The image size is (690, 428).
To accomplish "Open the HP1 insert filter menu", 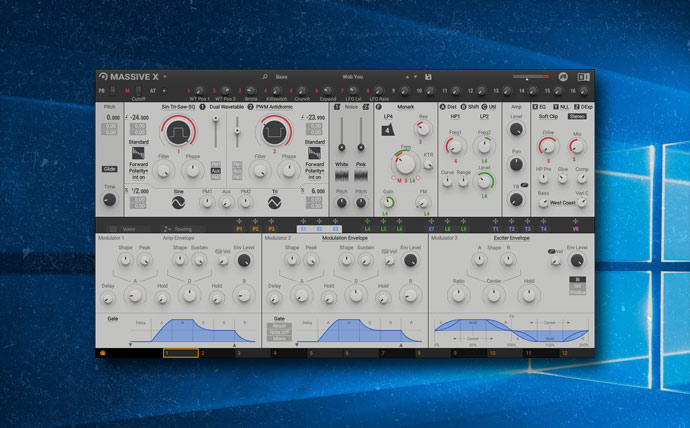I will [x=455, y=117].
